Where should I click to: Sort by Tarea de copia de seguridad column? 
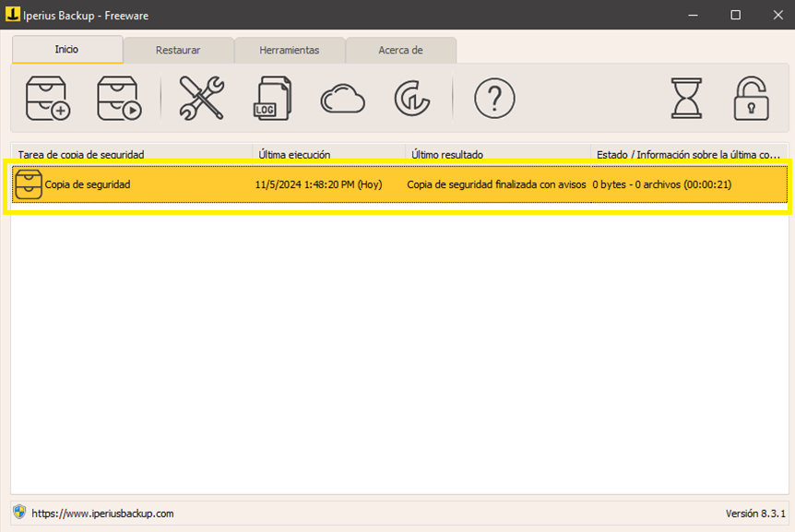tap(131, 154)
